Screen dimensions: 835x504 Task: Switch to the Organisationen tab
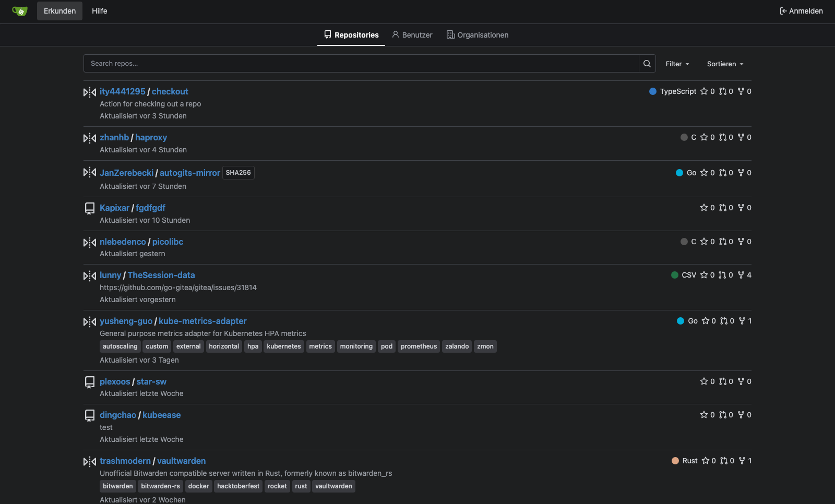click(x=478, y=35)
